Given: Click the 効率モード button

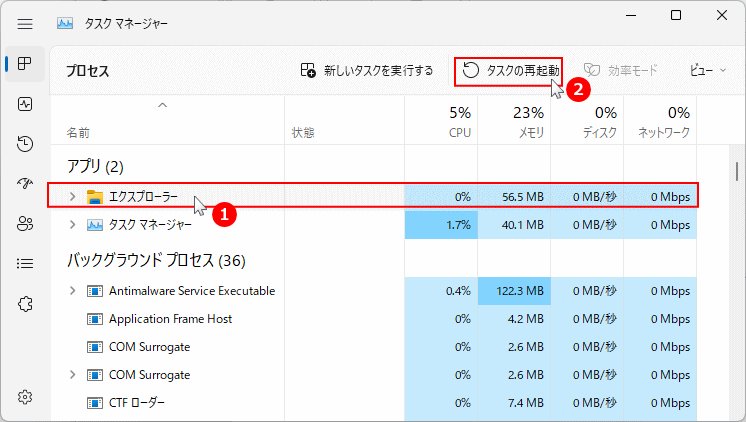Looking at the screenshot, I should click(620, 70).
